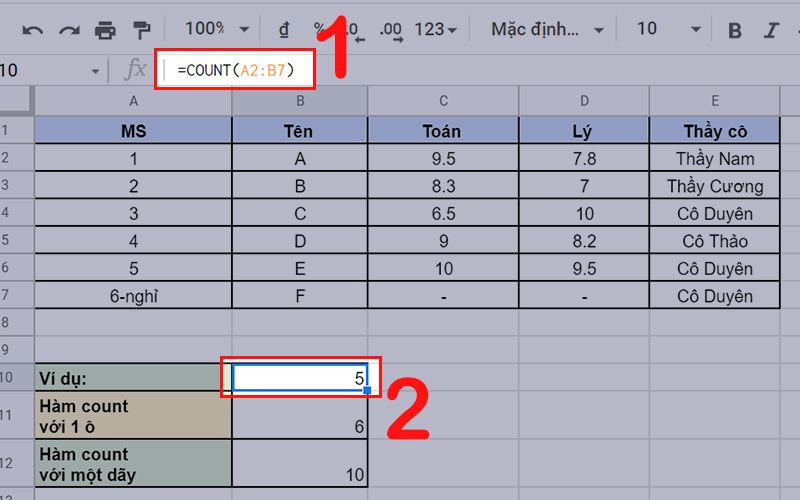Click the Hàm count với một dãy cell

coord(133,463)
